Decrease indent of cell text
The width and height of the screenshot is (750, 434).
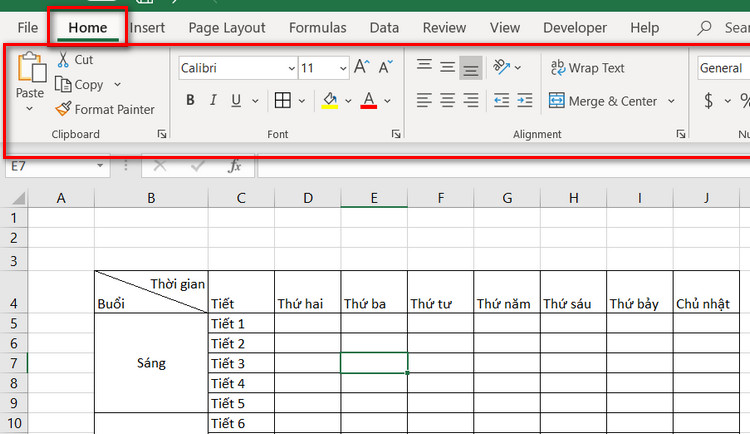(x=501, y=100)
